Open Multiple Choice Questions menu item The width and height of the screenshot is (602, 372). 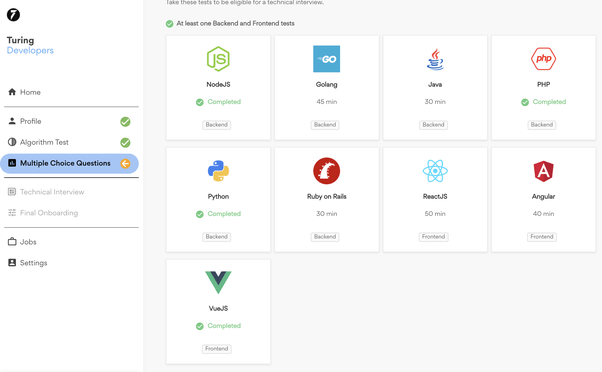[x=69, y=164]
